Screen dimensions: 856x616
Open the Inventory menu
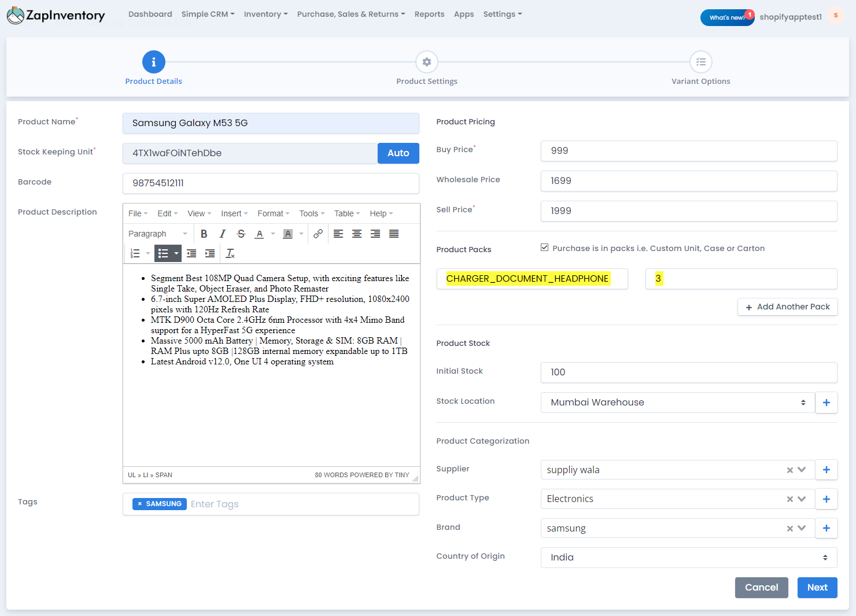point(265,14)
